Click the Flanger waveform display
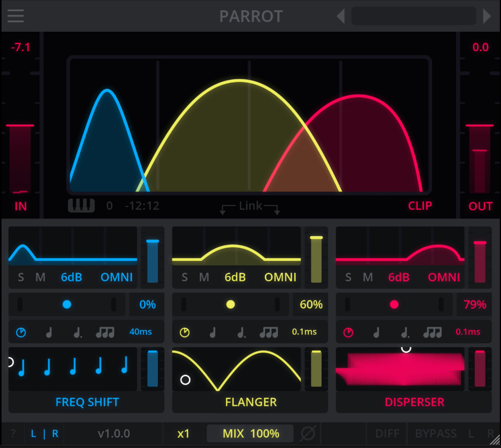The width and height of the screenshot is (501, 448). [x=236, y=368]
